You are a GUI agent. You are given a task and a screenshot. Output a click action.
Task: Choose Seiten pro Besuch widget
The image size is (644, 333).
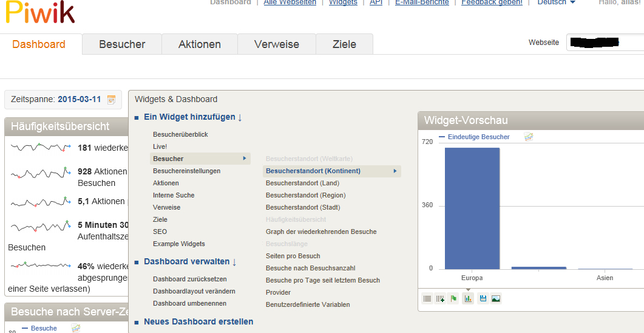pos(293,256)
